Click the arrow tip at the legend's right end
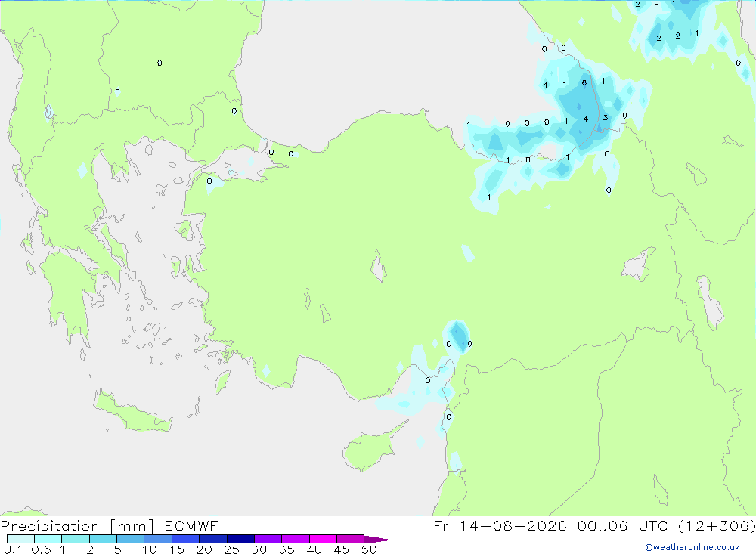This screenshot has width=756, height=554. point(378,540)
